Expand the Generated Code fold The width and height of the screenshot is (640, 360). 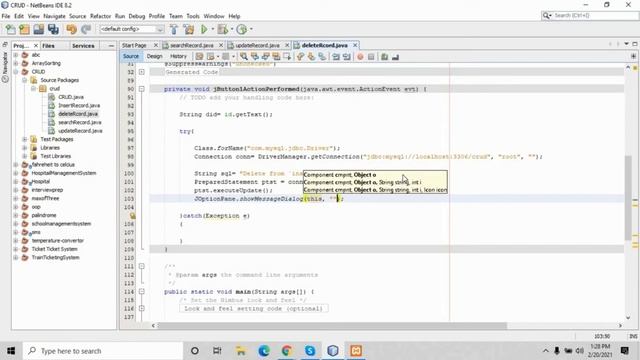(142, 72)
